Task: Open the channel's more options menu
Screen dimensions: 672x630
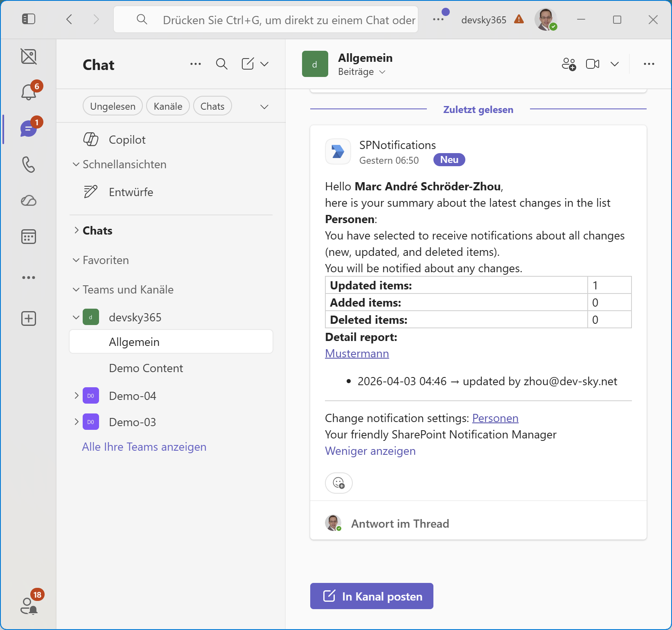Action: tap(649, 64)
